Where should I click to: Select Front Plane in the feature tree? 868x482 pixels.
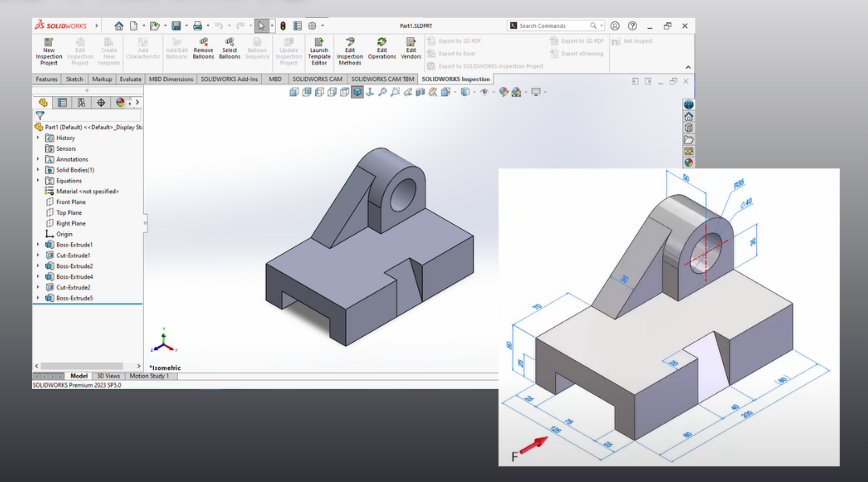[70, 202]
